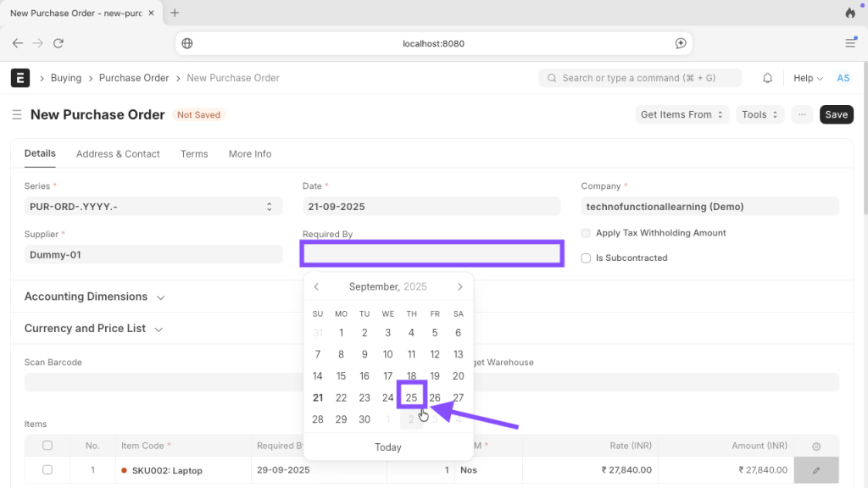The image size is (868, 488).
Task: Click the Today link in calendar
Action: coord(388,447)
